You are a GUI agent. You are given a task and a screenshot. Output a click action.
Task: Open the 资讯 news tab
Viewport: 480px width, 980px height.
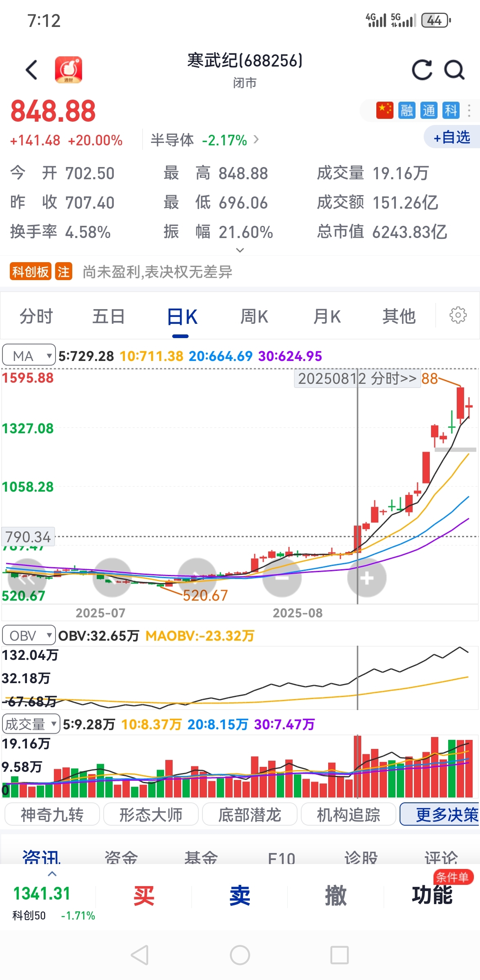[41, 857]
